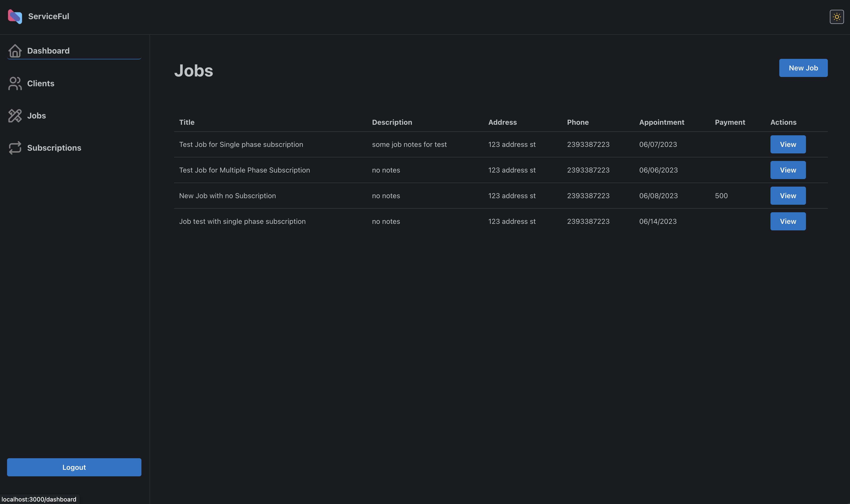Screen dimensions: 850x504
Task: Click the Subscriptions repeat-arrows icon
Action: [15, 148]
